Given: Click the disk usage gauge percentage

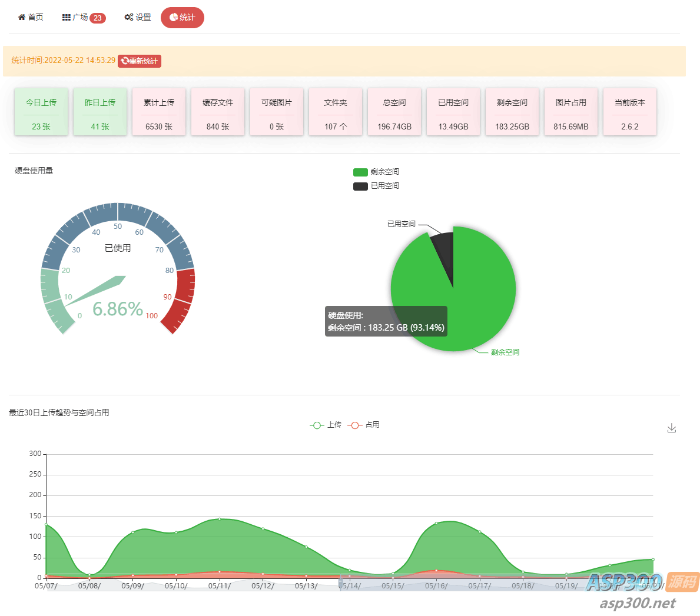Looking at the screenshot, I should [118, 309].
